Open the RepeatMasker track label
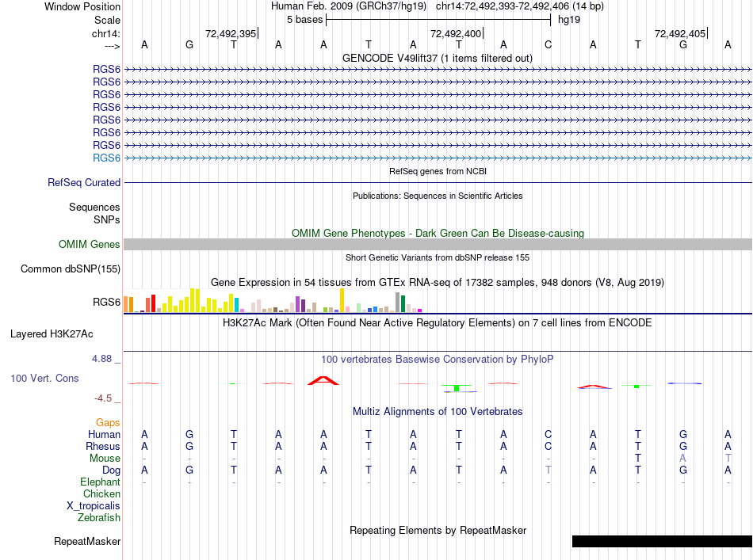753x560 pixels. (87, 541)
